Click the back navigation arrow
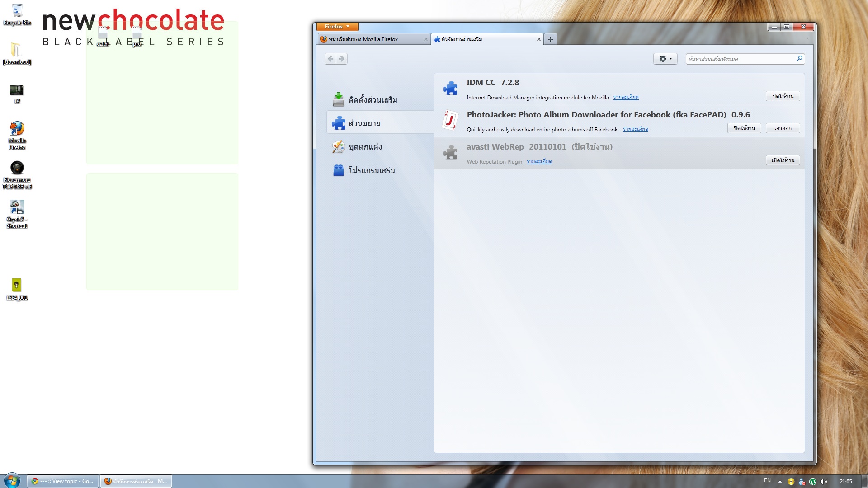Viewport: 868px width, 488px height. click(330, 59)
